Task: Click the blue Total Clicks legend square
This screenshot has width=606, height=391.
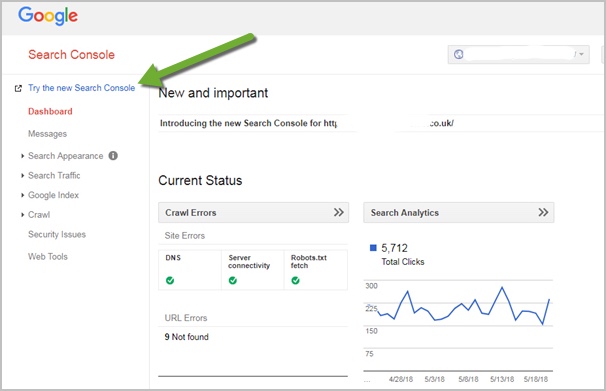Action: [373, 248]
